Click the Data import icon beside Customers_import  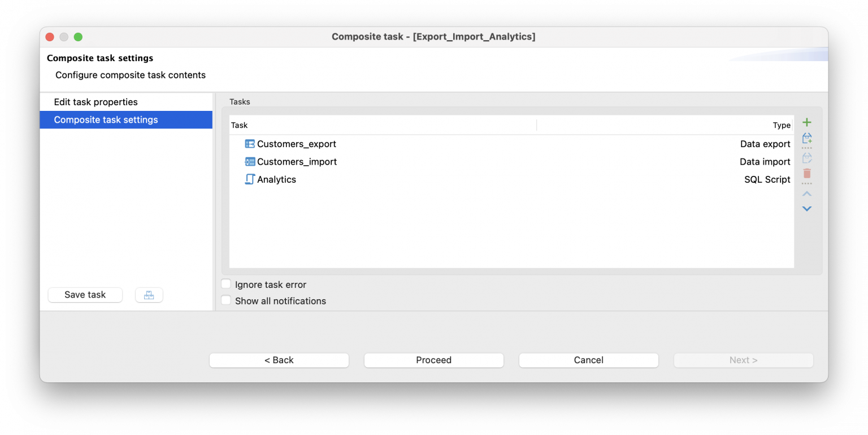pyautogui.click(x=249, y=161)
